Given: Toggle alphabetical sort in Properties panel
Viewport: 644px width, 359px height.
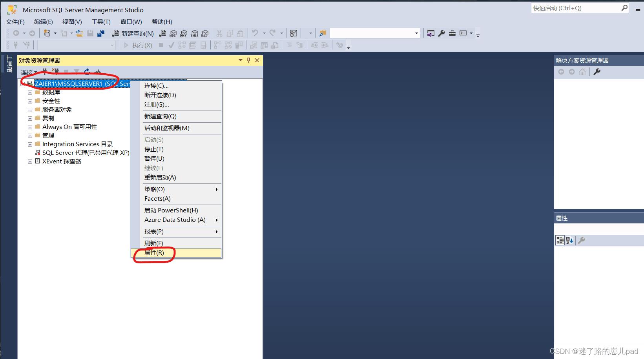Looking at the screenshot, I should 570,240.
